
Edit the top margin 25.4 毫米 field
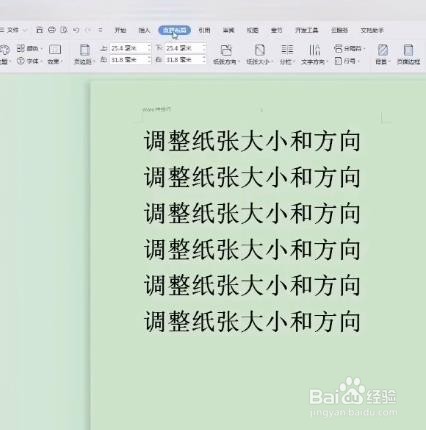click(128, 48)
